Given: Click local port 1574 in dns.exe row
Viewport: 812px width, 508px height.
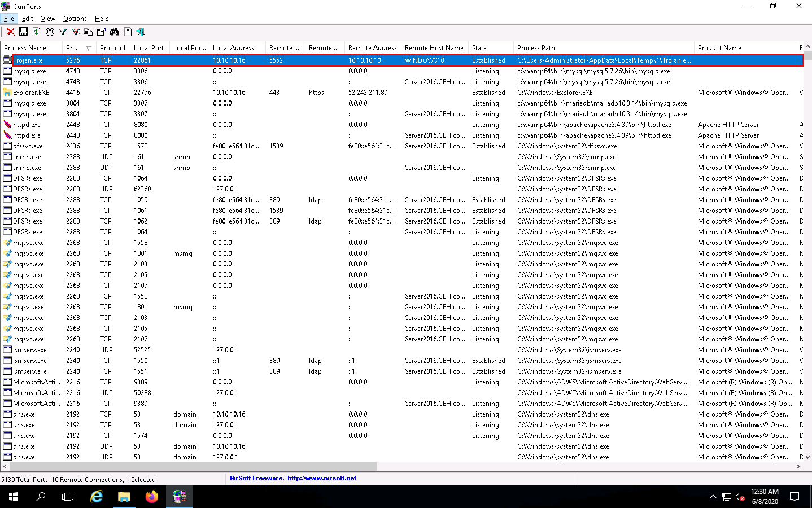Looking at the screenshot, I should point(141,436).
